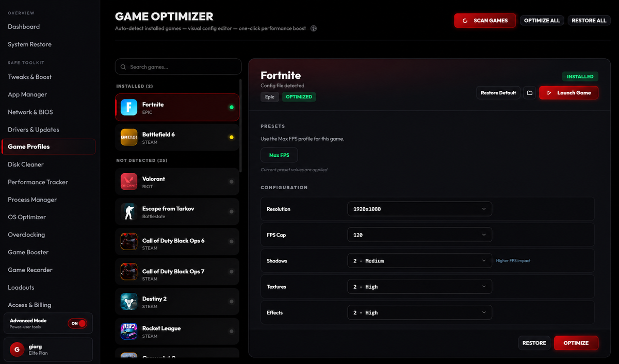Click the Valorant game icon
The height and width of the screenshot is (364, 619).
coord(129,181)
